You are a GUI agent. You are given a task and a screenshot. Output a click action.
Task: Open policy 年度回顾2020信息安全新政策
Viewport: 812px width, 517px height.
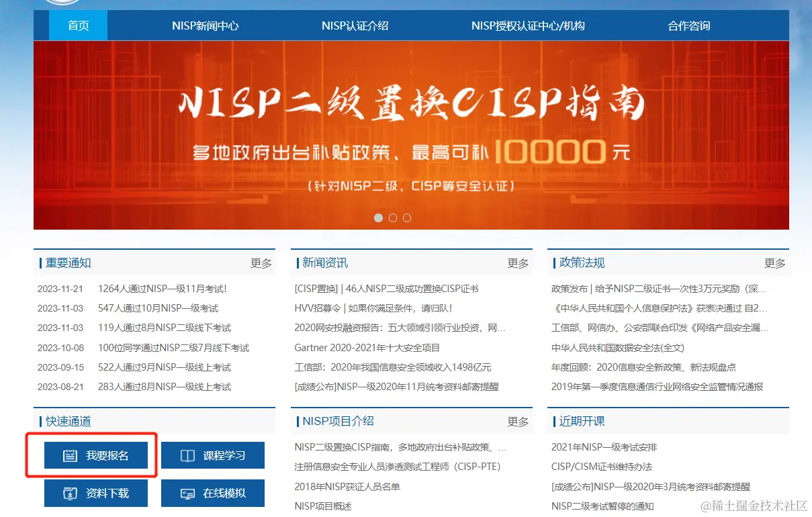click(x=643, y=367)
